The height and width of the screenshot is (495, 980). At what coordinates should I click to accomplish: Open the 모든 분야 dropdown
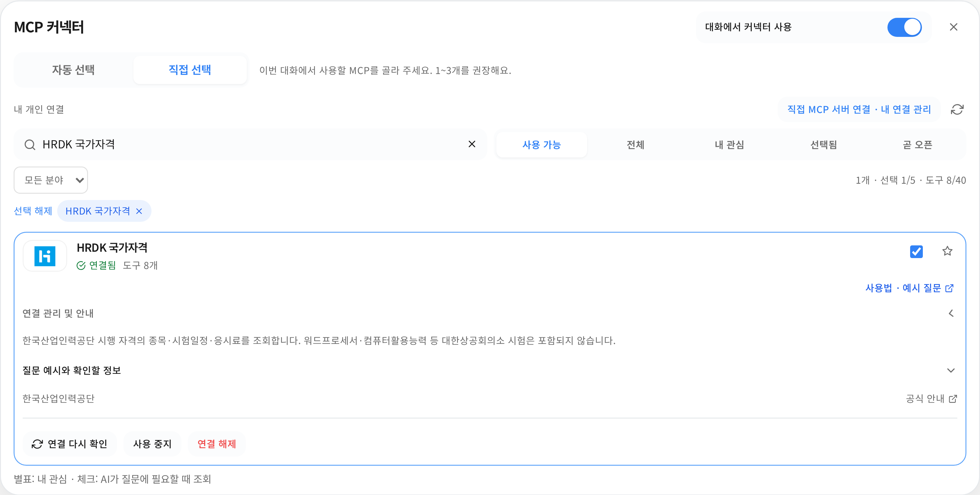point(51,180)
